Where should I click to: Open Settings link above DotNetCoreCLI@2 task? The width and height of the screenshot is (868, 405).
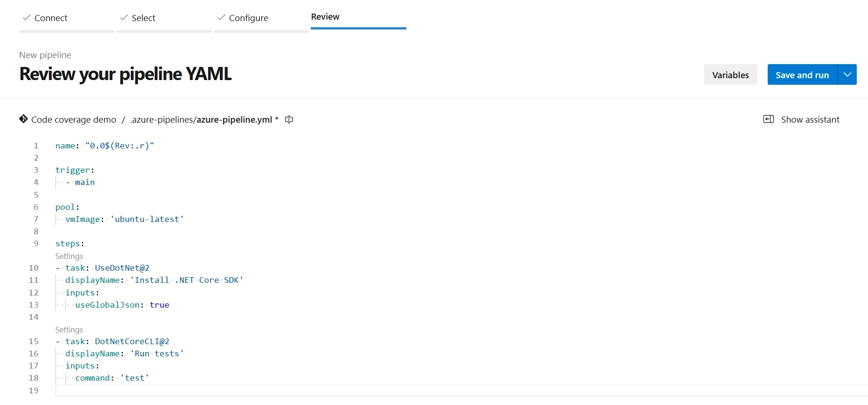point(69,330)
